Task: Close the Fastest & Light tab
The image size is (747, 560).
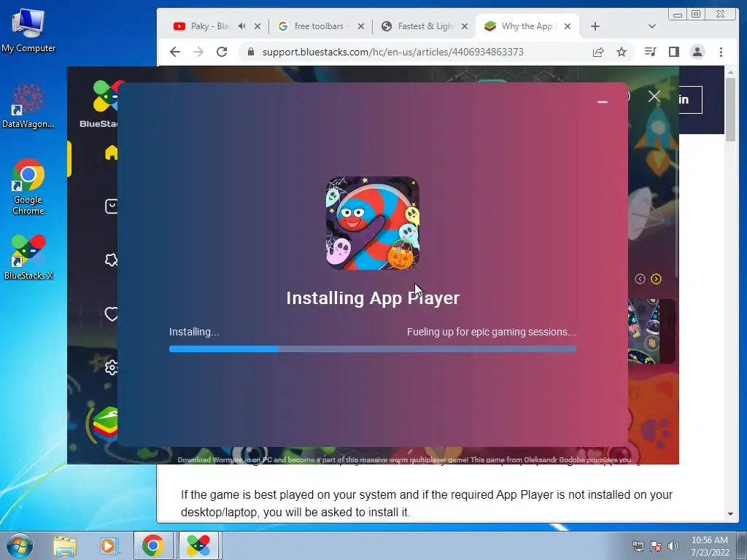Action: tap(465, 26)
